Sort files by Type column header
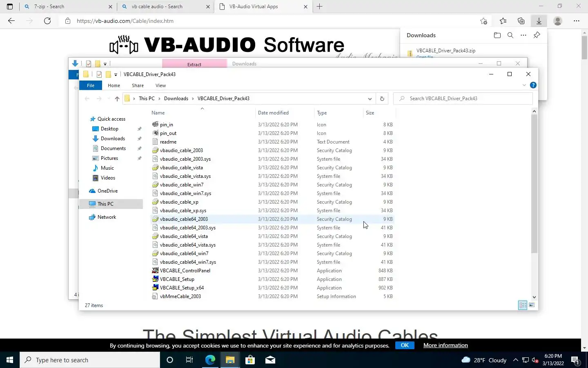 339,113
